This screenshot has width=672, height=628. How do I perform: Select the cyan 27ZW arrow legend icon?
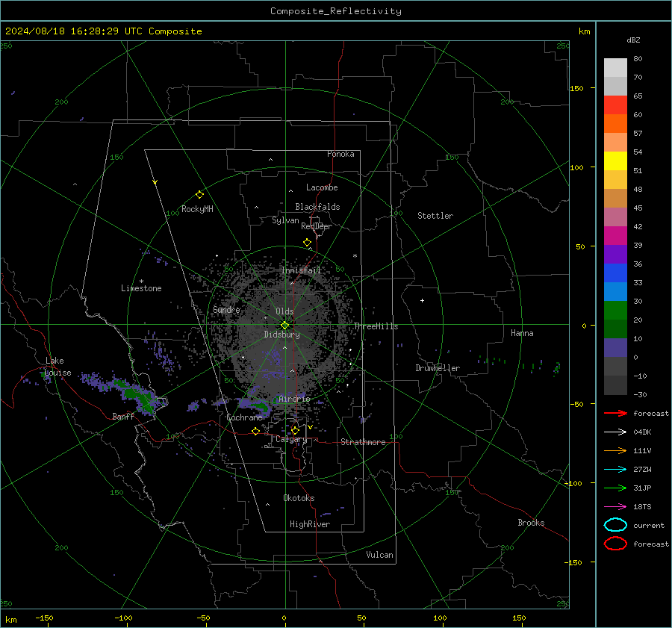point(615,470)
